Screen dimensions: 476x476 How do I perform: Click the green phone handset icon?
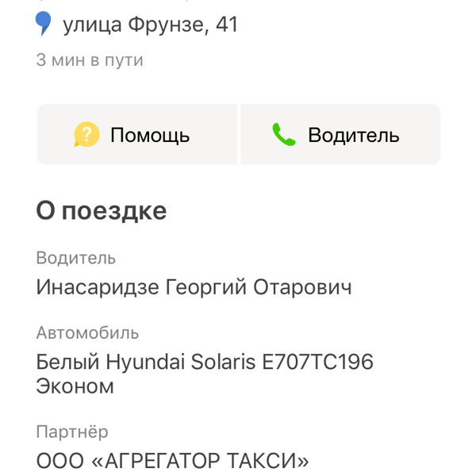(x=283, y=135)
